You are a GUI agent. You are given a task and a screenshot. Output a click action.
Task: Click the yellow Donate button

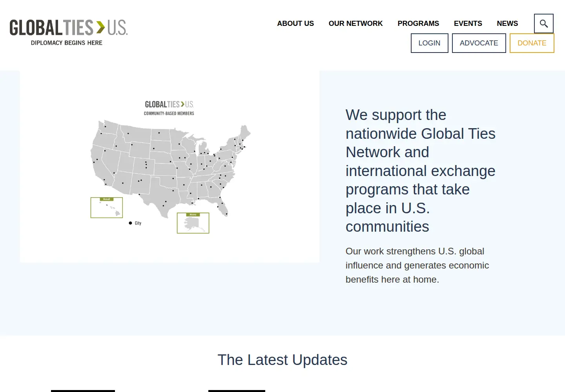pos(532,43)
